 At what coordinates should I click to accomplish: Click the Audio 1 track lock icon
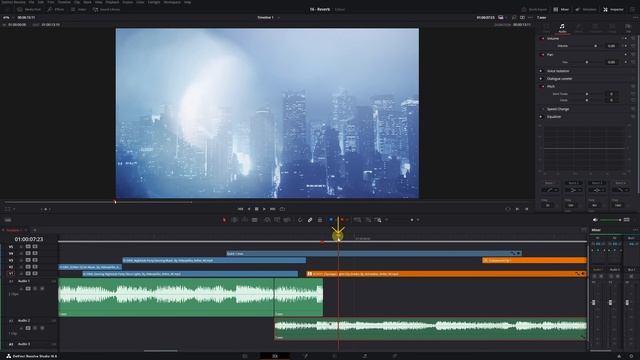[21, 289]
